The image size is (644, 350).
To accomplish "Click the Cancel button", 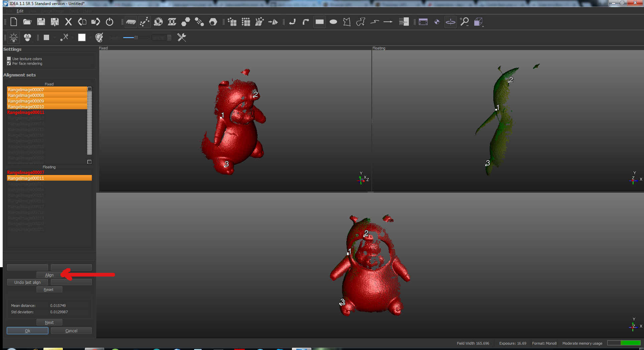I will click(71, 331).
